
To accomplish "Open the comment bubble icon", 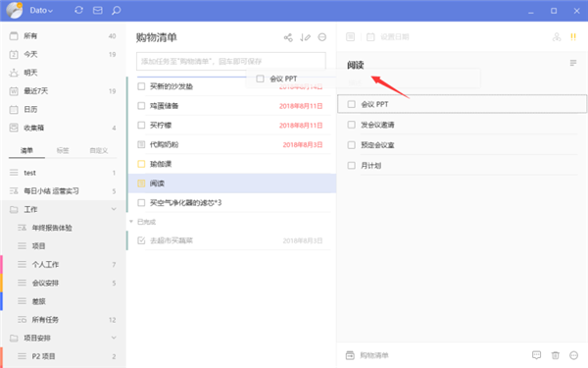I will pos(537,355).
